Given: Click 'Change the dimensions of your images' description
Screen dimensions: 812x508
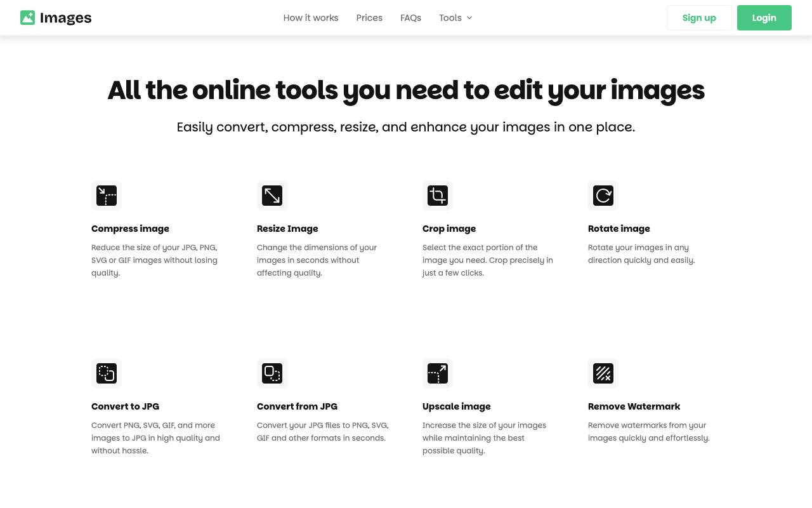Looking at the screenshot, I should pyautogui.click(x=317, y=260).
